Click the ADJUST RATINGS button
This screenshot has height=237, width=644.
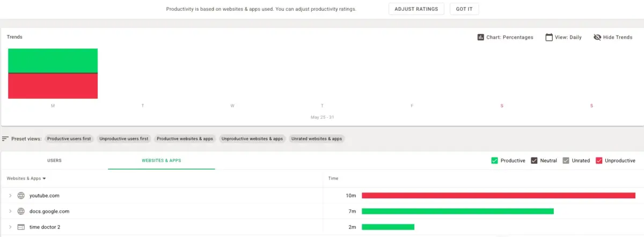416,9
